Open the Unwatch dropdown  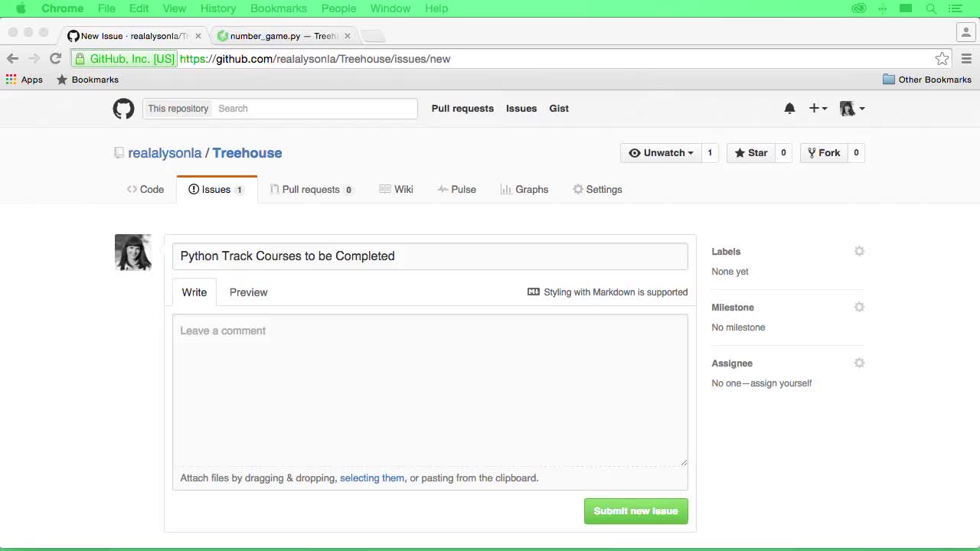[661, 153]
